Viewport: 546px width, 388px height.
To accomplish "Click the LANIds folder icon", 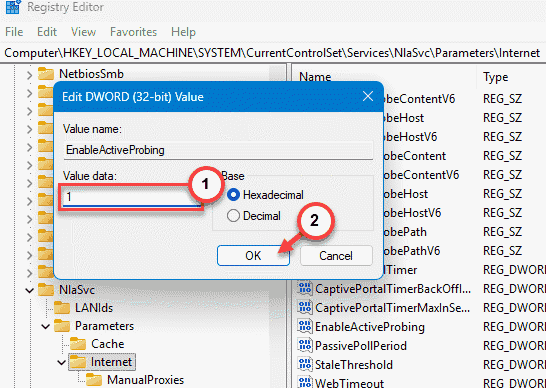I will 62,308.
